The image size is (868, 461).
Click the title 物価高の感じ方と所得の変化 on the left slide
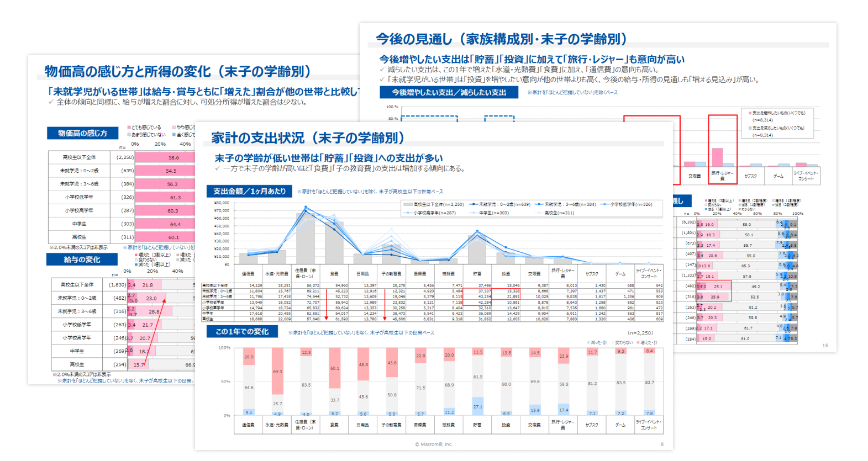pos(178,71)
